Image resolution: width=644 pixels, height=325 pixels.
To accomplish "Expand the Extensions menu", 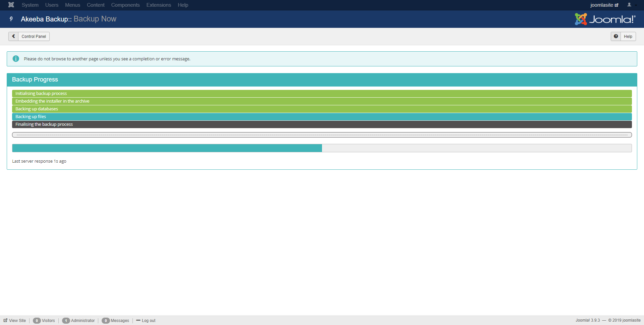I will pyautogui.click(x=158, y=5).
